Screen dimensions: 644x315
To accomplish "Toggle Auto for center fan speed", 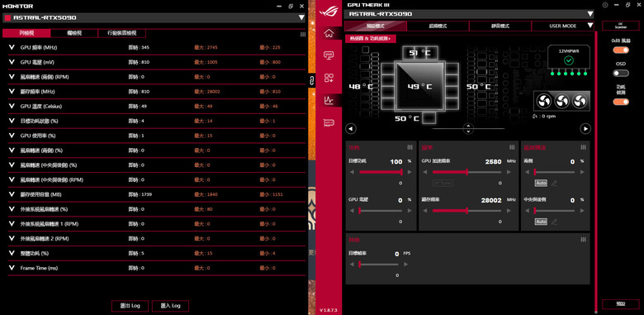I will pyautogui.click(x=541, y=222).
